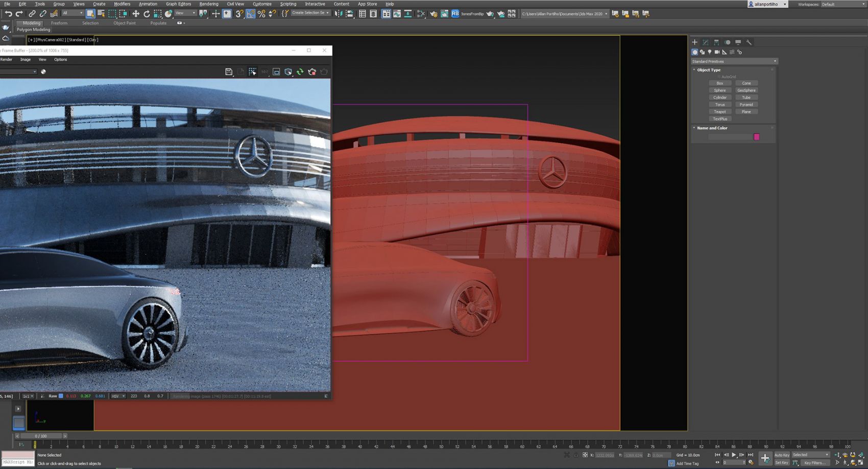Open the Utilities wrench panel
This screenshot has height=469, width=868.
point(749,42)
